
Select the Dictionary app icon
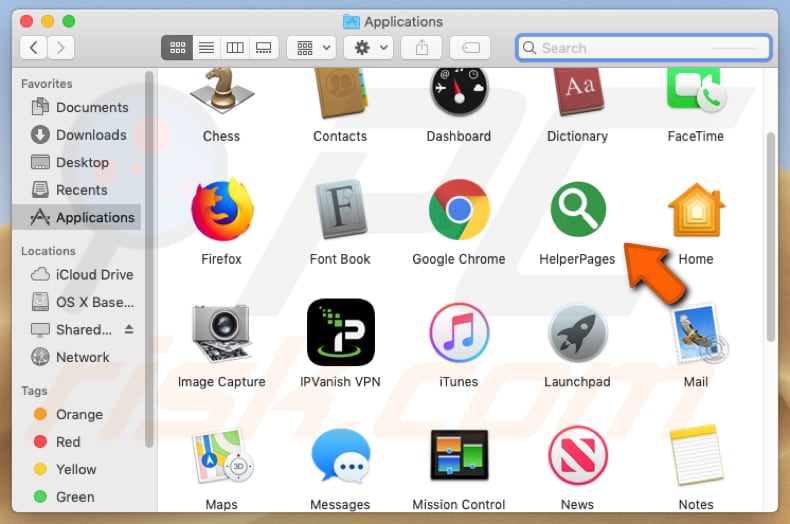(577, 92)
